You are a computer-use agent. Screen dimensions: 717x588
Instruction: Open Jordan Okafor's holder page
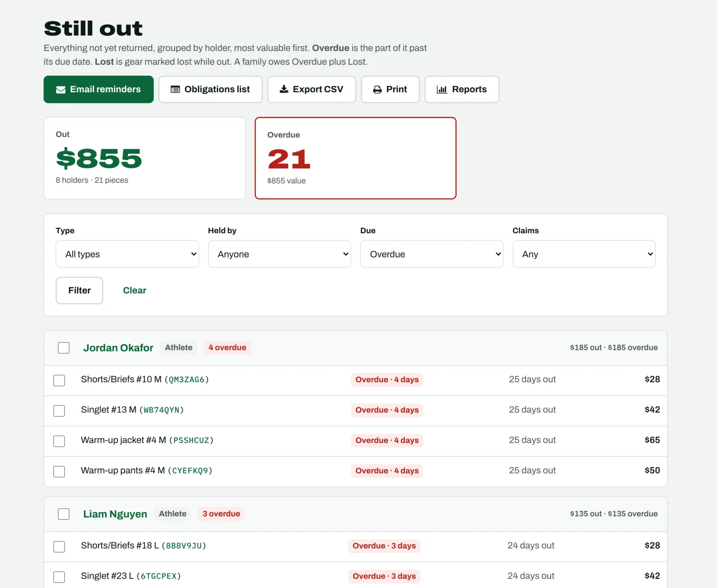118,348
